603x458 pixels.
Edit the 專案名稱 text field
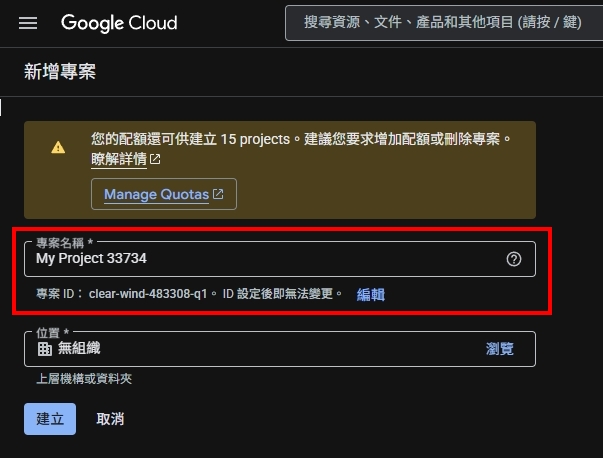[280, 259]
